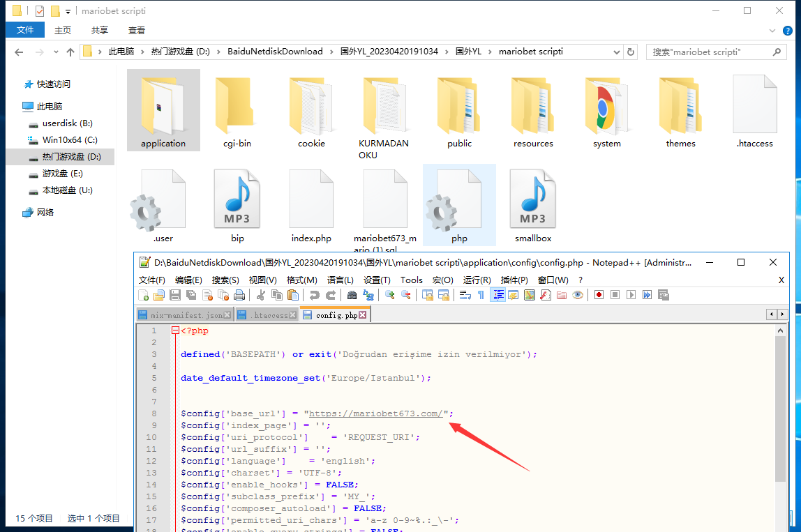Collapse the PHP fold marker on line 1
801x532 pixels.
coord(175,330)
